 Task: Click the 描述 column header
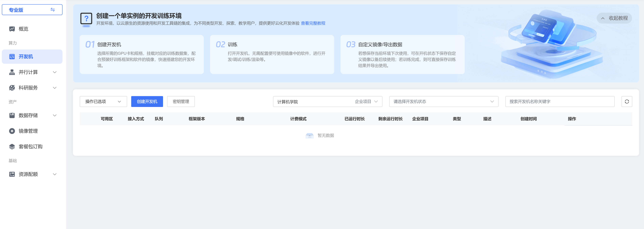click(487, 119)
